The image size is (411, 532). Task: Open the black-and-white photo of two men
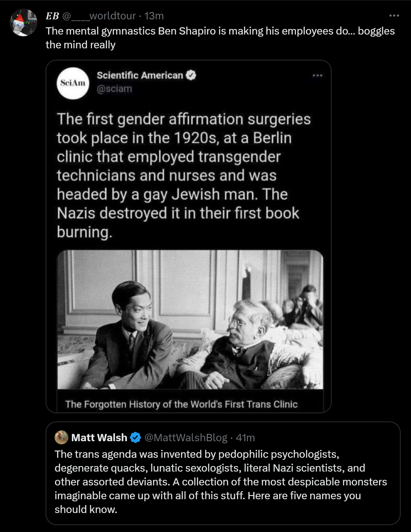pos(190,320)
